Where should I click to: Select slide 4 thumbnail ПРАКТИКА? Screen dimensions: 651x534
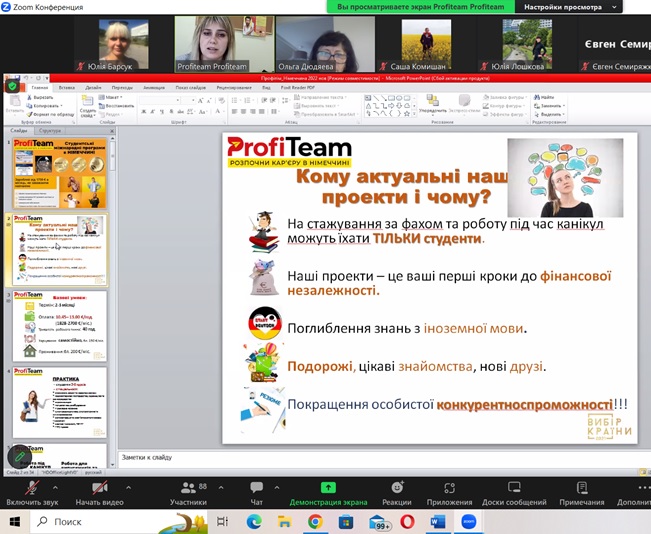pyautogui.click(x=60, y=402)
